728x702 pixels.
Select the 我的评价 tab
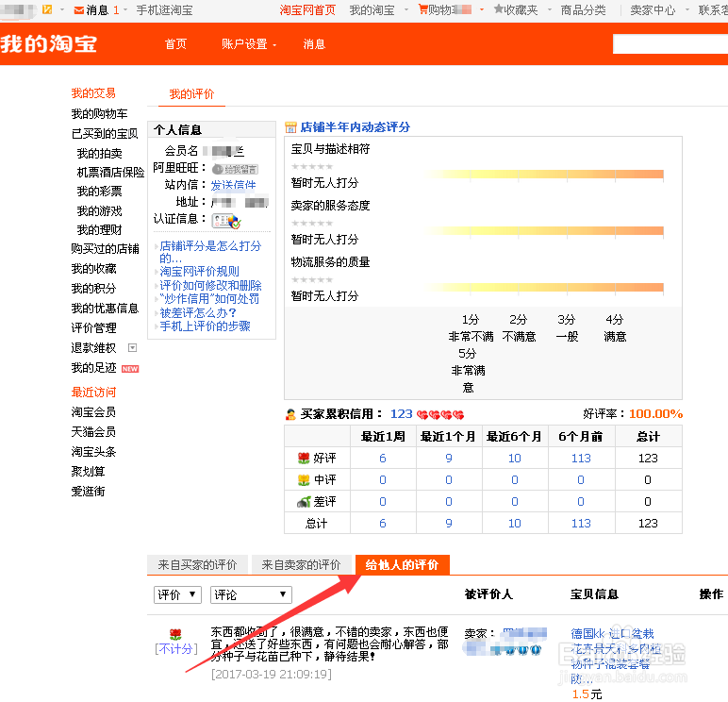pos(191,94)
